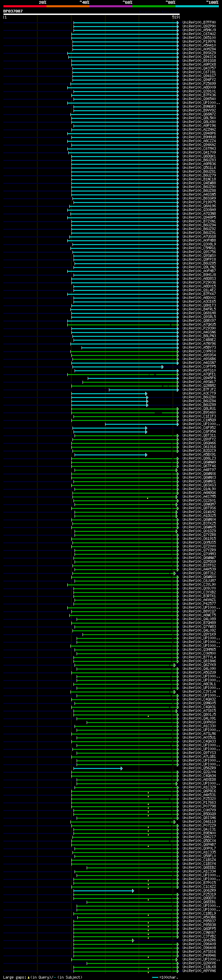
Task: Select hit label UniRef100_B6UZ80
Action: (199, 397)
